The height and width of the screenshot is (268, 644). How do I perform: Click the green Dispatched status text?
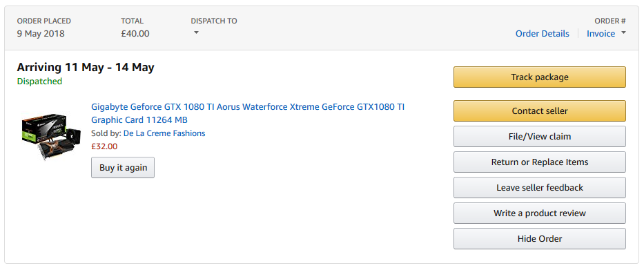click(39, 82)
